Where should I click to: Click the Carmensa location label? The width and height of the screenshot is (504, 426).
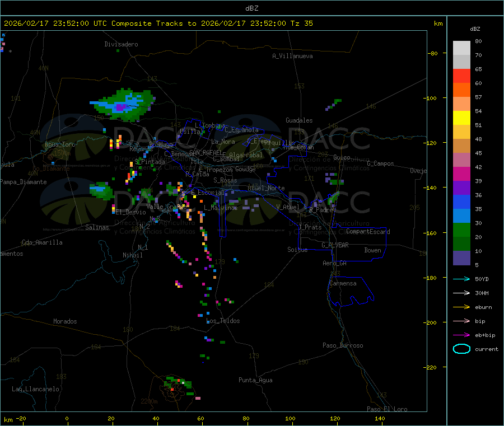pos(343,283)
